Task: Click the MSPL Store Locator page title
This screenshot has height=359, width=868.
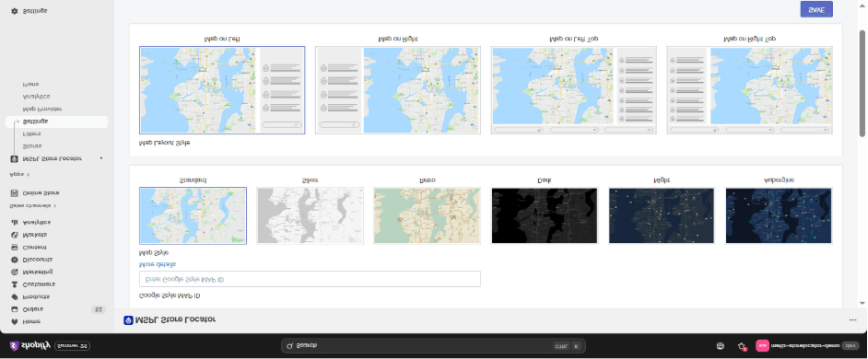Action: point(175,319)
